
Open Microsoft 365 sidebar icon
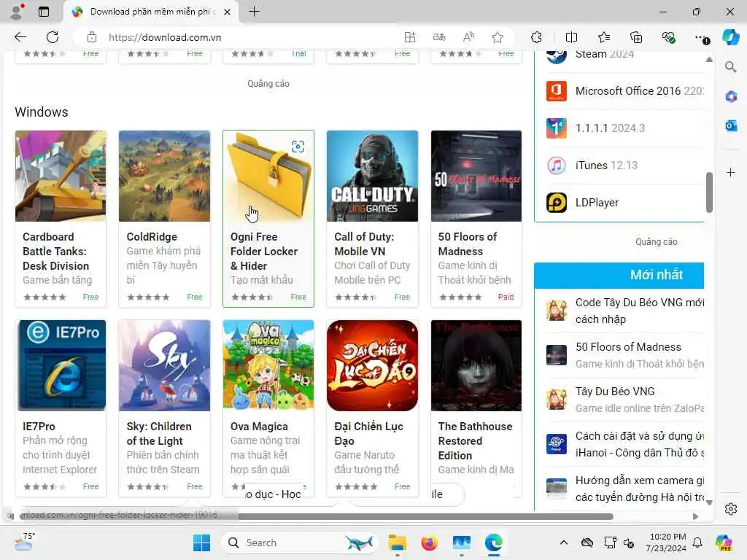tap(731, 97)
